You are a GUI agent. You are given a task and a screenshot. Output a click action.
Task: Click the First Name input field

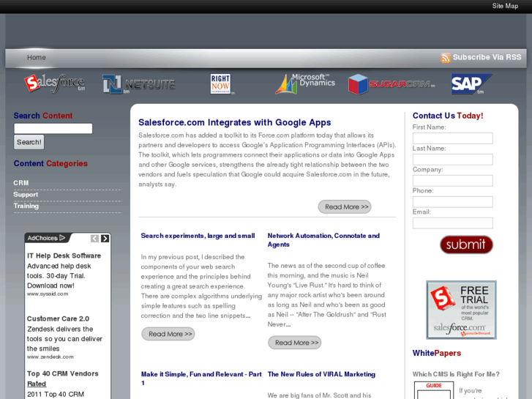(453, 138)
